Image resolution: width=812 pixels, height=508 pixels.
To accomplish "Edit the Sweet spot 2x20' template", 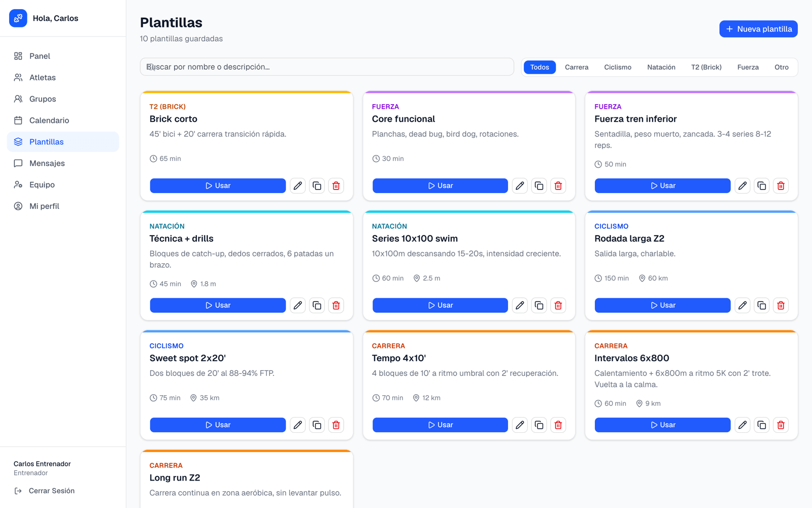I will [x=298, y=425].
